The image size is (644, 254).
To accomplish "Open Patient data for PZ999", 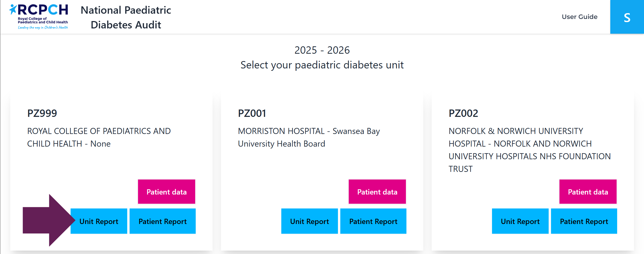I will point(166,192).
